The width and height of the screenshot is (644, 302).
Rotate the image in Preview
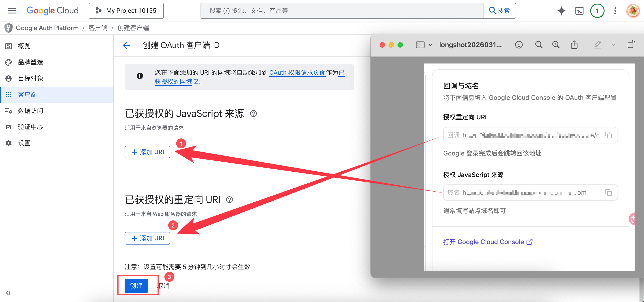pyautogui.click(x=631, y=44)
